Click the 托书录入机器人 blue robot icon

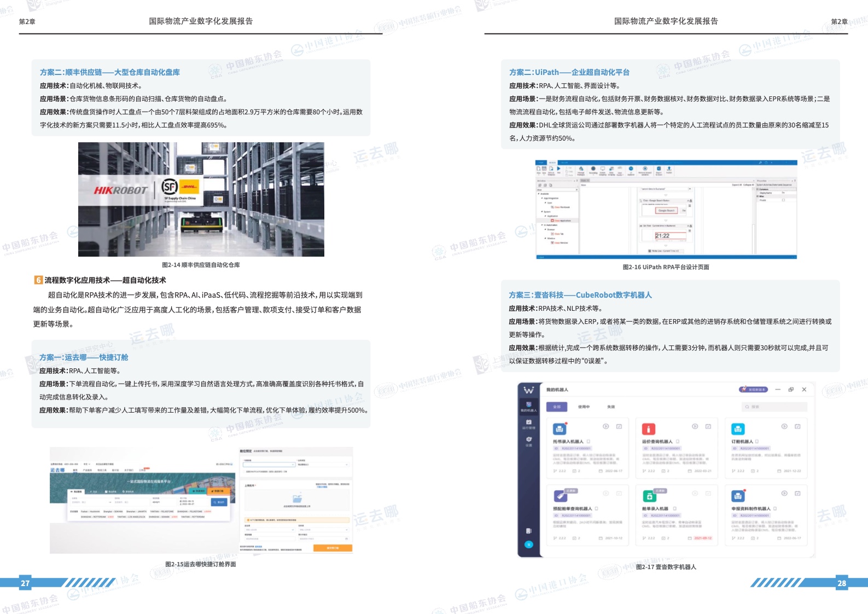coord(559,429)
